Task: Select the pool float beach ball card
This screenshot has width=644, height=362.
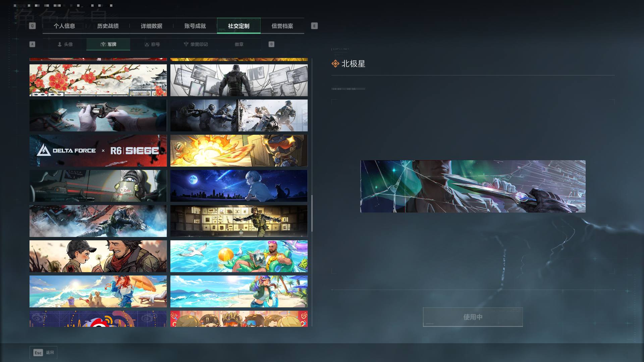Action: tap(239, 256)
